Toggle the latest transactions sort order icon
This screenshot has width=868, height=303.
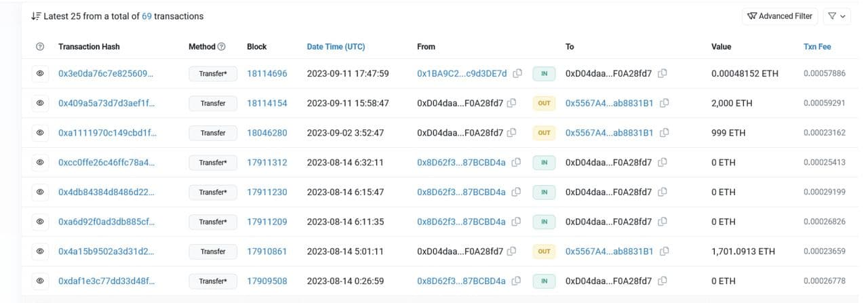pos(35,16)
